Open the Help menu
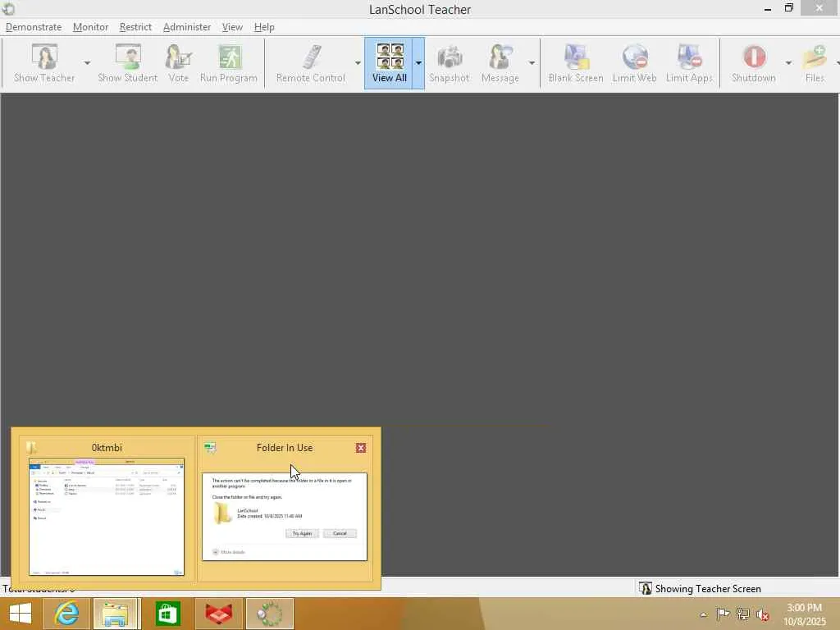The image size is (840, 630). pos(264,27)
